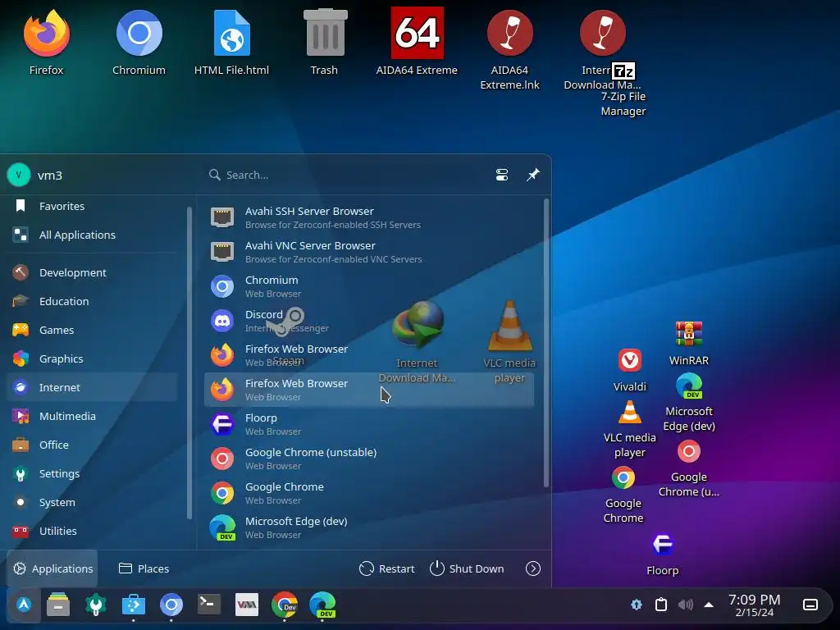Image resolution: width=840 pixels, height=630 pixels.
Task: Launch Floorp desktop shortcut
Action: (663, 554)
